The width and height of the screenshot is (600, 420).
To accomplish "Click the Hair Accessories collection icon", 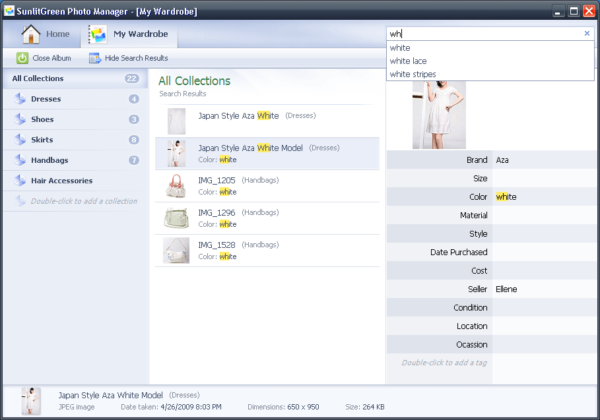I will (20, 180).
